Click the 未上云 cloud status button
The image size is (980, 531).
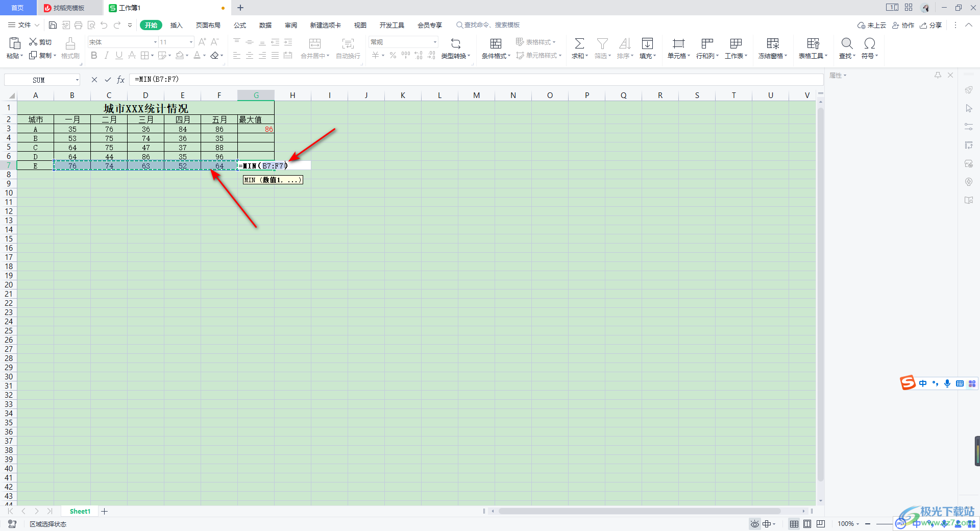tap(872, 25)
